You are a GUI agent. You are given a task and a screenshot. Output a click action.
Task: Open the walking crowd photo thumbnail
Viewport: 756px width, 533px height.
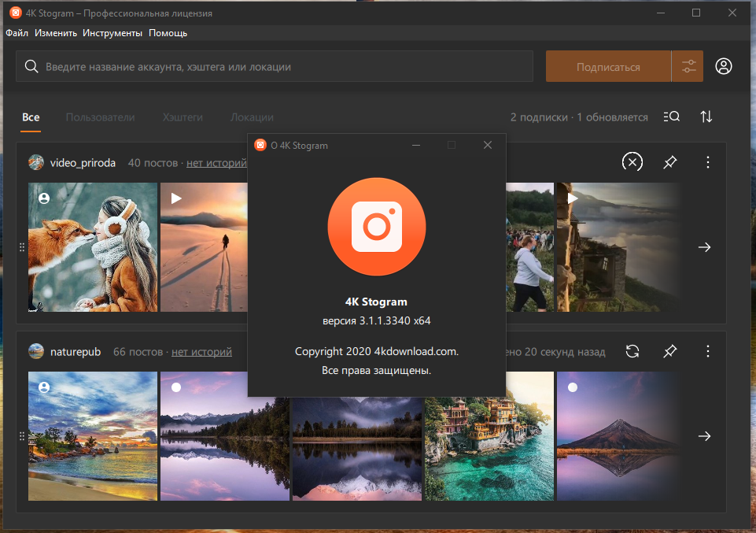530,247
